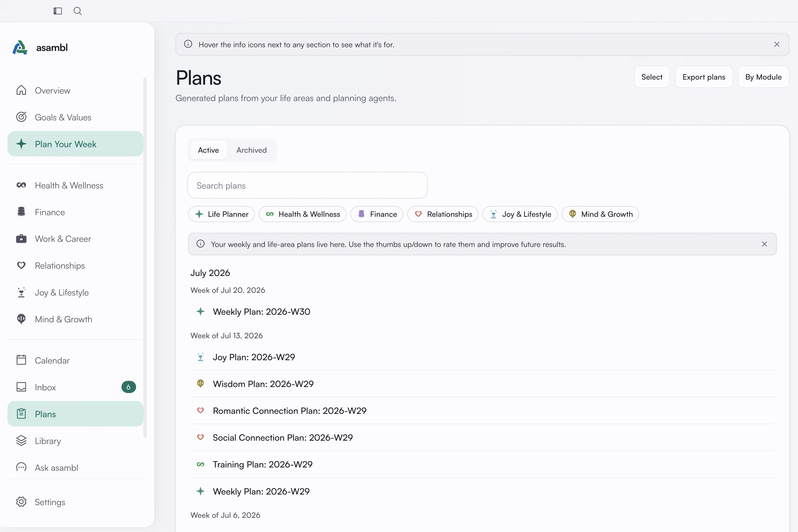The width and height of the screenshot is (798, 532).
Task: Open Joy Plan: 2026-W29
Action: point(482,357)
